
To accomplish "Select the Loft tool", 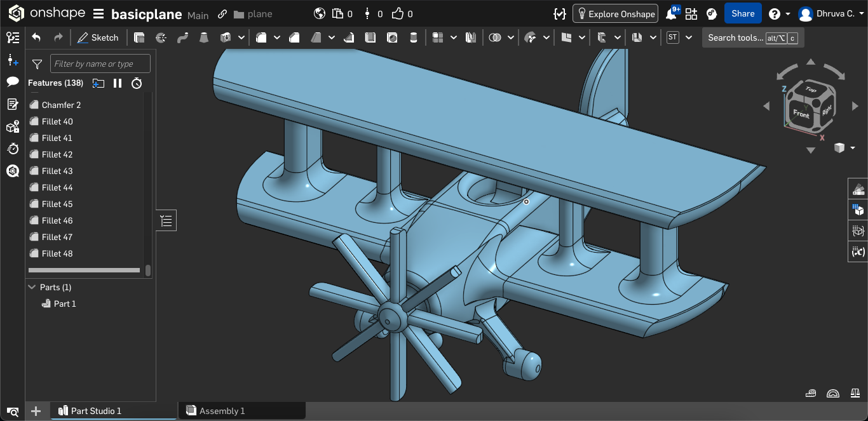I will [203, 37].
